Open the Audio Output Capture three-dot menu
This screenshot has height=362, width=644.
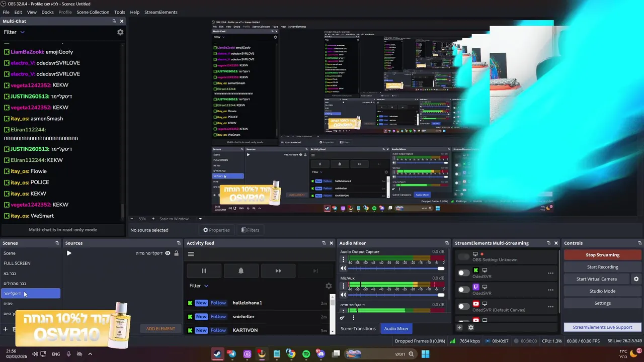(344, 260)
